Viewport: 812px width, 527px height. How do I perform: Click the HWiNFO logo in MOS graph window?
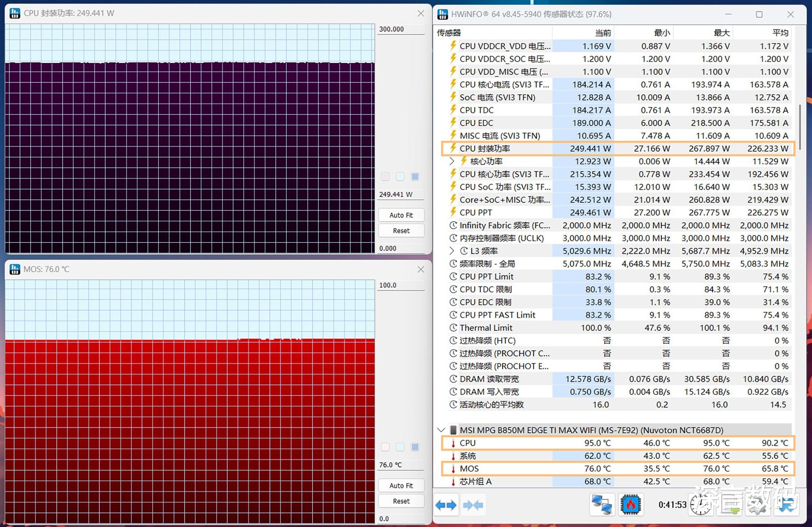coord(15,269)
